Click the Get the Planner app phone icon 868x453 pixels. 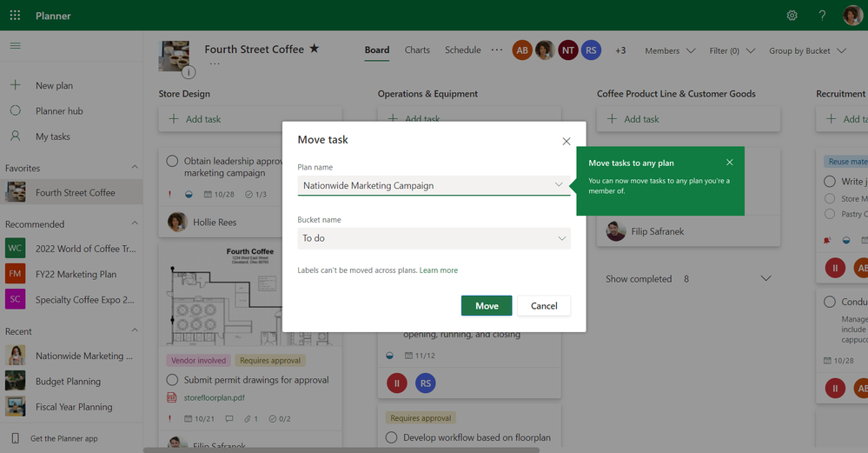15,438
